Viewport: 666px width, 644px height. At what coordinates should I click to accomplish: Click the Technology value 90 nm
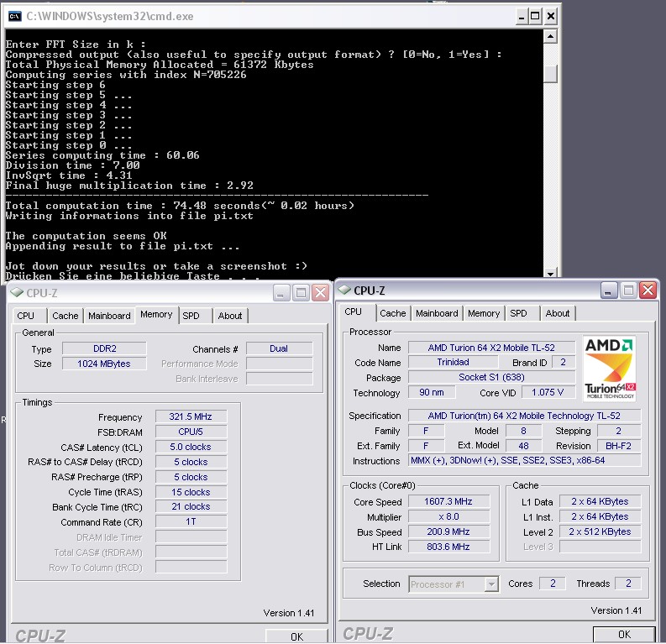pos(432,392)
